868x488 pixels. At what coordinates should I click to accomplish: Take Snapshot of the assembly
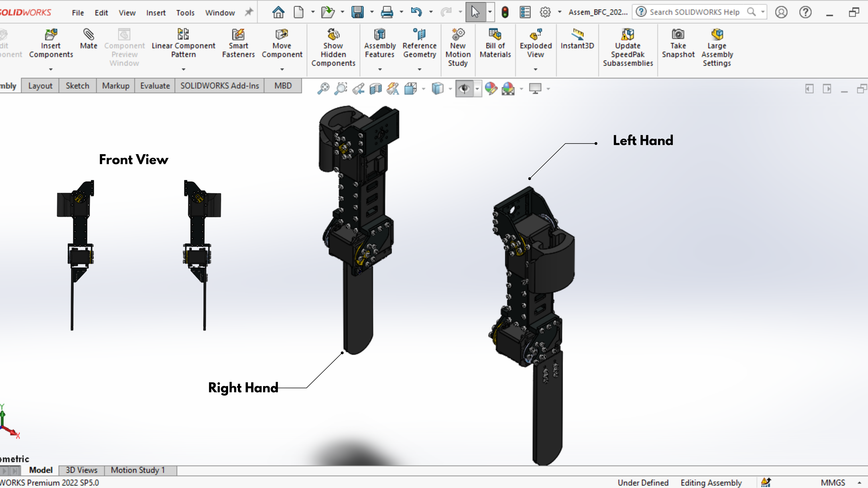click(678, 43)
